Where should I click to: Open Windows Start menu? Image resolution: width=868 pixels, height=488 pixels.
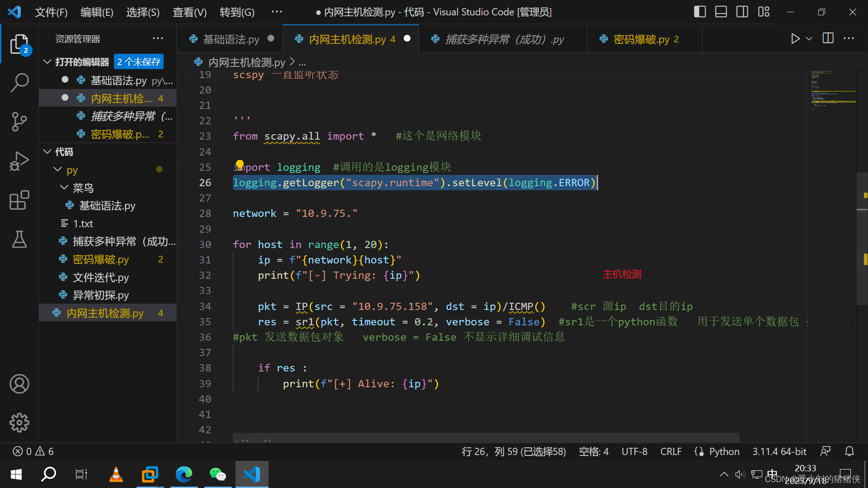(16, 474)
